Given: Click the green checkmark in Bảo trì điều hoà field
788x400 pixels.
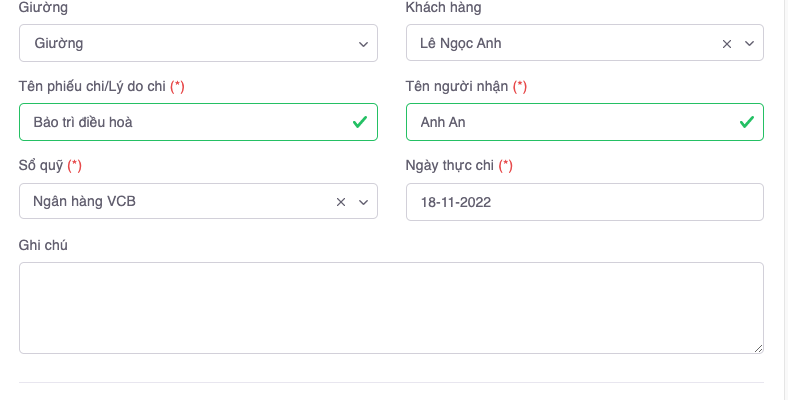Looking at the screenshot, I should coord(359,122).
